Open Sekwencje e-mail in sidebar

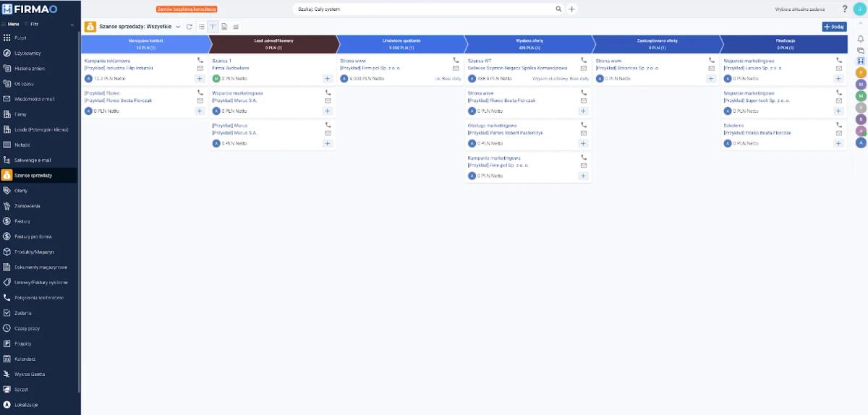[40, 160]
